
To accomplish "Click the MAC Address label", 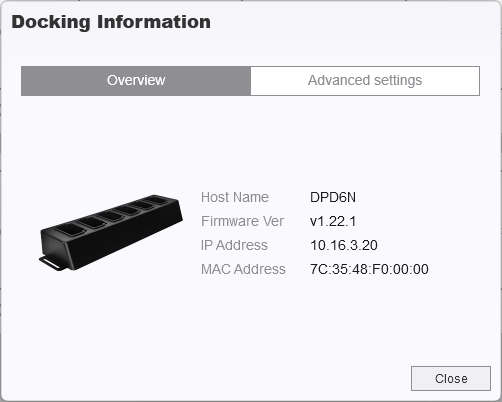I will [243, 269].
